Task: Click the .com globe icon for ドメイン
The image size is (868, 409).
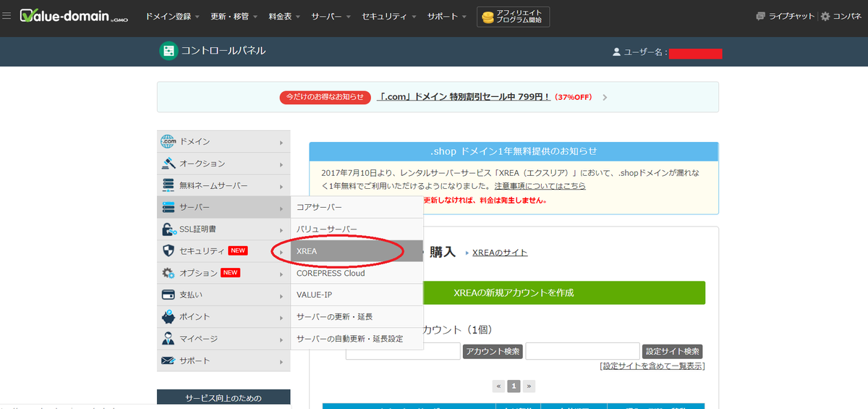Action: pyautogui.click(x=168, y=141)
